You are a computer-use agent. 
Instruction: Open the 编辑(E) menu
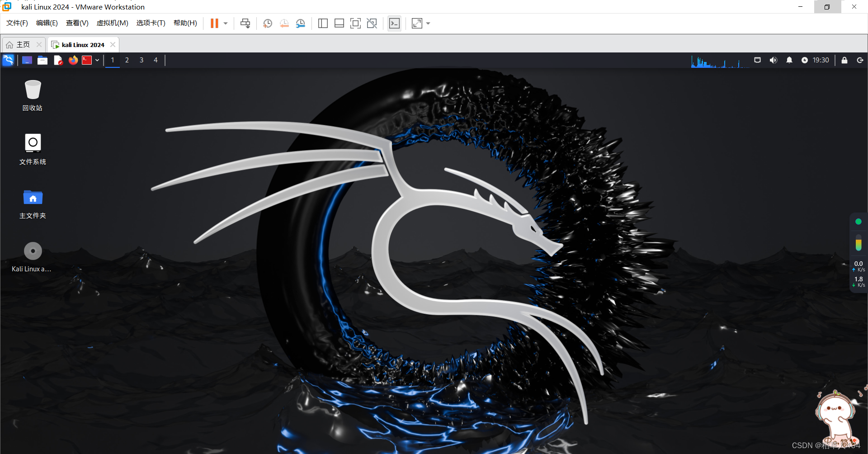pos(47,23)
